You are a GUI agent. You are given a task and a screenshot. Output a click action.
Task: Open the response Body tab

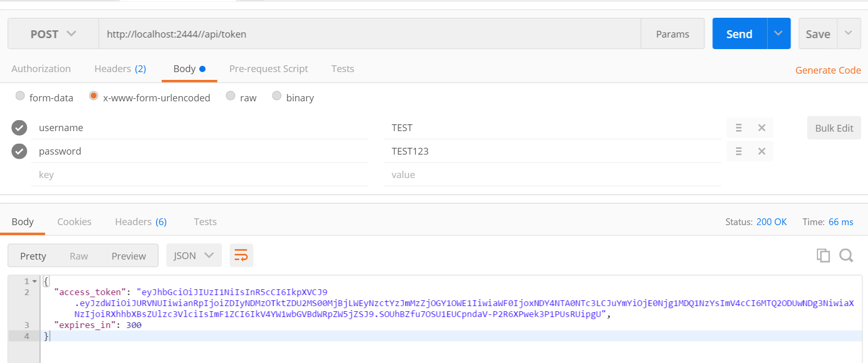tap(22, 222)
